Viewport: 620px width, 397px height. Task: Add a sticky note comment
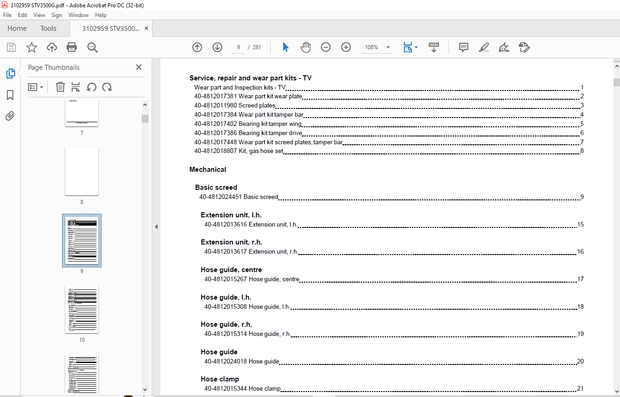[x=463, y=47]
